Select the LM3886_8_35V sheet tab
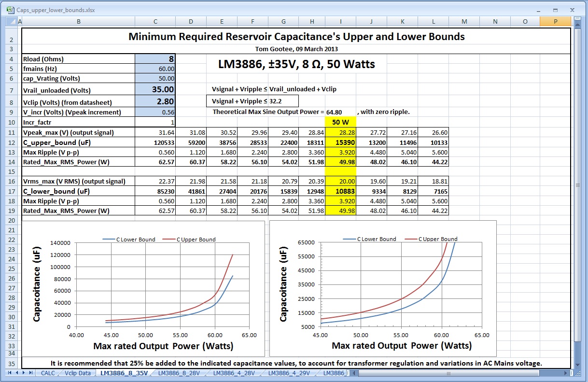The height and width of the screenshot is (382, 588). [x=124, y=373]
